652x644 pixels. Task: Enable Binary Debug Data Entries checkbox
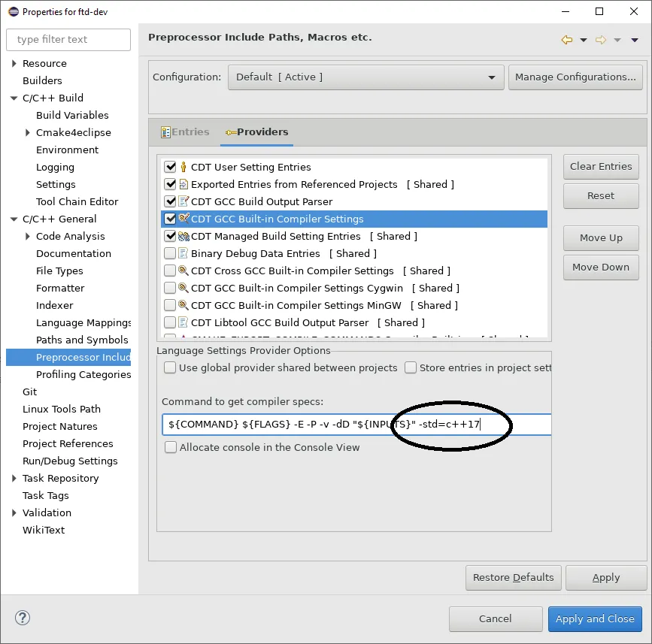(170, 253)
